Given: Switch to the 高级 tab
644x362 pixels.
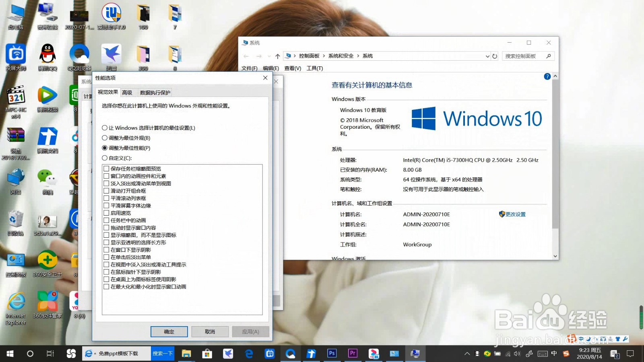Looking at the screenshot, I should (127, 92).
